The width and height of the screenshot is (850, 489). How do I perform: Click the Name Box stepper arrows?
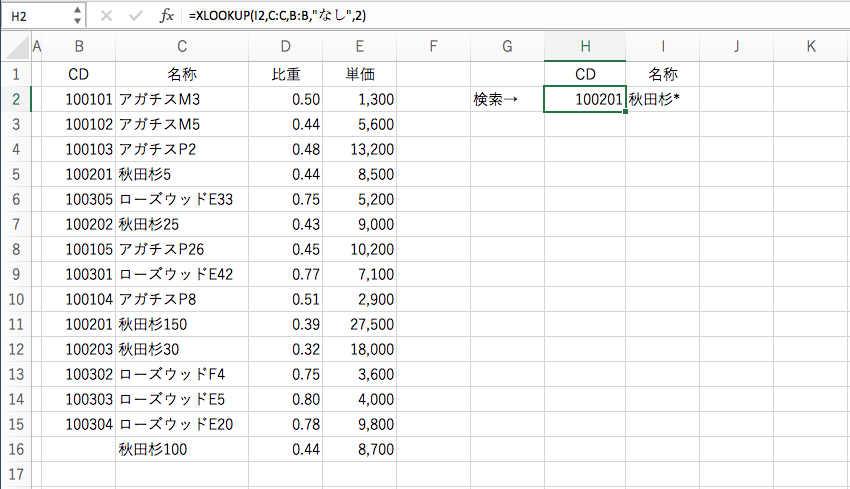(78, 16)
